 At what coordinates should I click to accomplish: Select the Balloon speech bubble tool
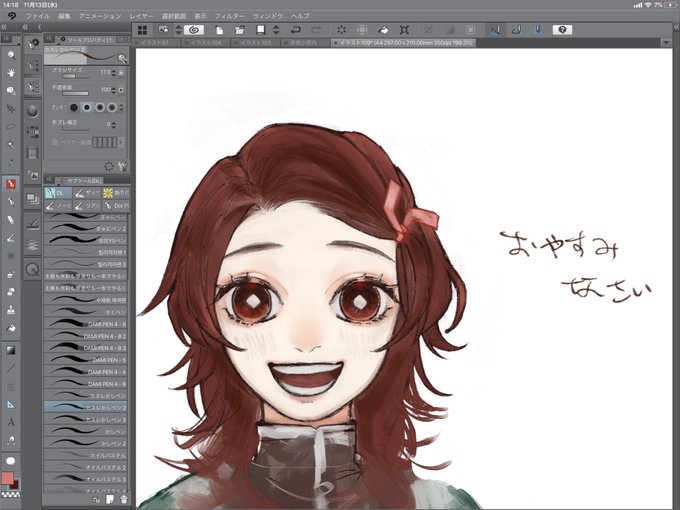point(11,461)
